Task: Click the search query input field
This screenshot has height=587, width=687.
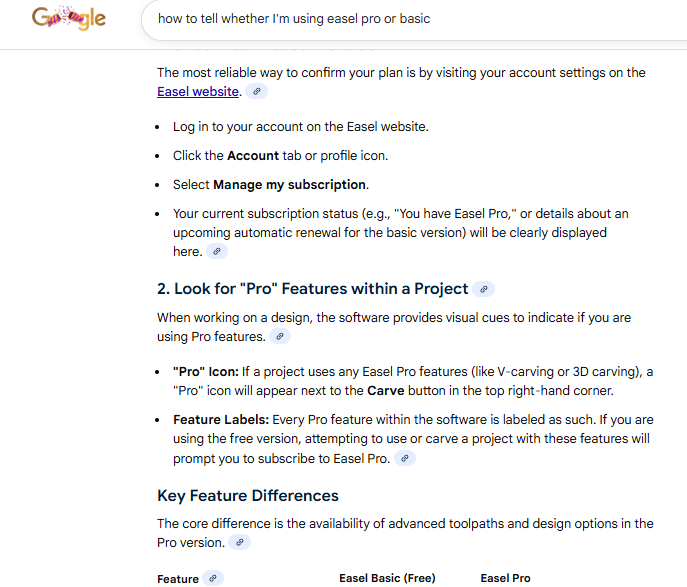Action: click(x=400, y=18)
